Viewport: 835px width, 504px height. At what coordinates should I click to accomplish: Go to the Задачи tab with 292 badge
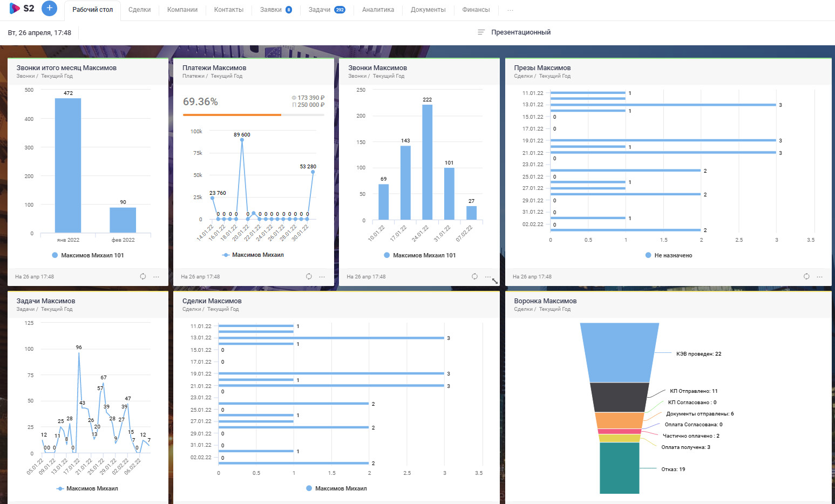click(x=327, y=10)
